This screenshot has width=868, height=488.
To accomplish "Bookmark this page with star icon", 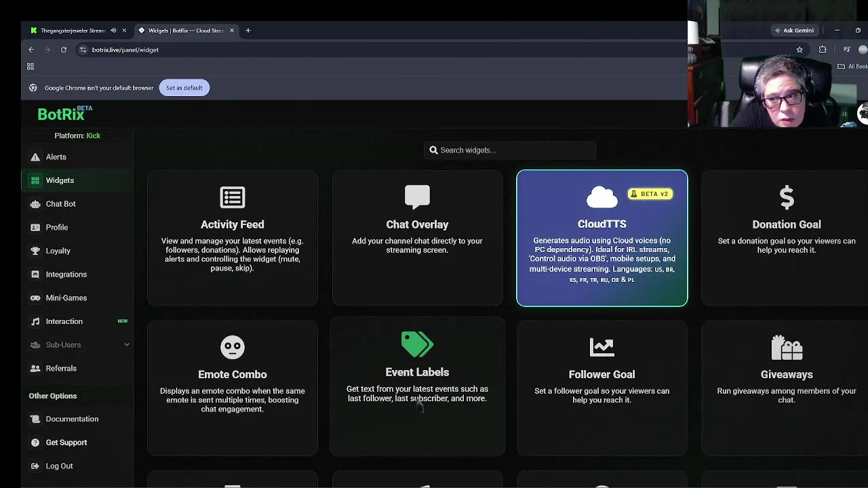I will (x=800, y=49).
